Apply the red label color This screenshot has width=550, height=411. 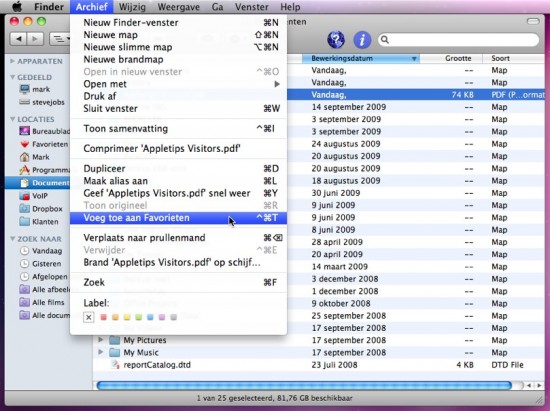(103, 317)
